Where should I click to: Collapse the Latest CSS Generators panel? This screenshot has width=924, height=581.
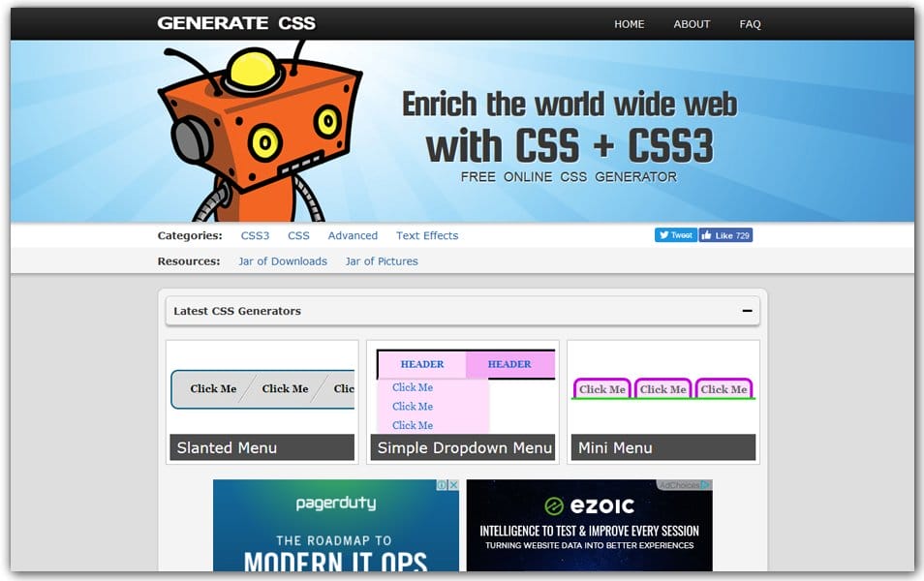pyautogui.click(x=747, y=310)
